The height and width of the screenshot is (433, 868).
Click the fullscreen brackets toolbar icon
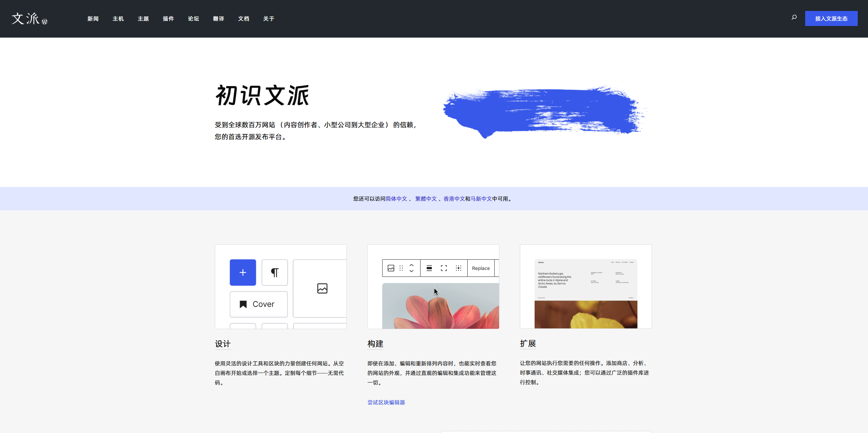[444, 268]
